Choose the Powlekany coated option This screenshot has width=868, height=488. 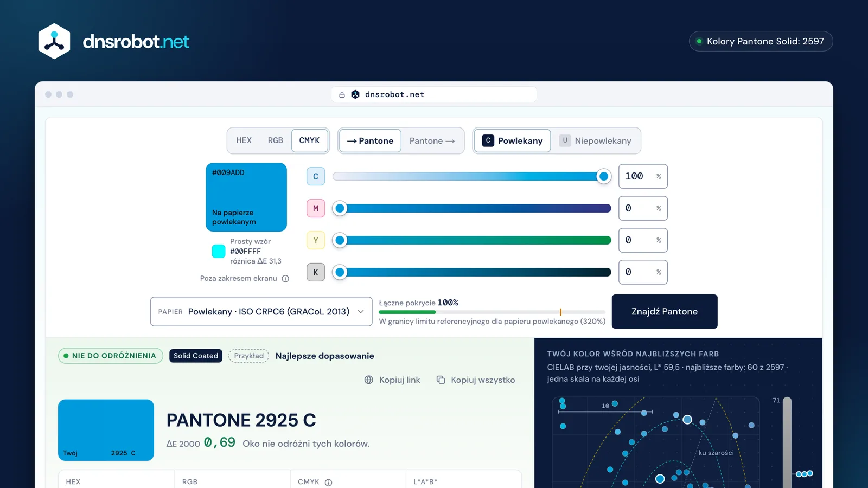point(512,141)
